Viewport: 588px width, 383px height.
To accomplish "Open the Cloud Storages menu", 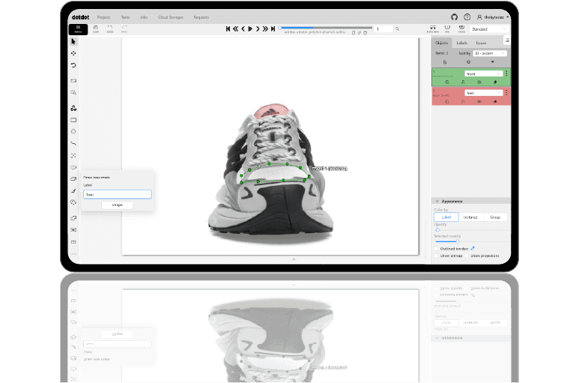I will pos(171,17).
